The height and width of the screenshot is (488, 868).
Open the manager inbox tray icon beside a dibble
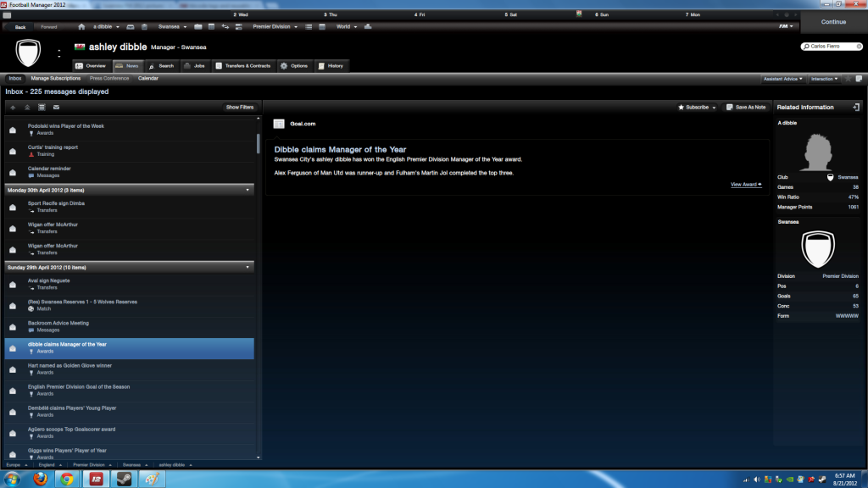tap(131, 26)
